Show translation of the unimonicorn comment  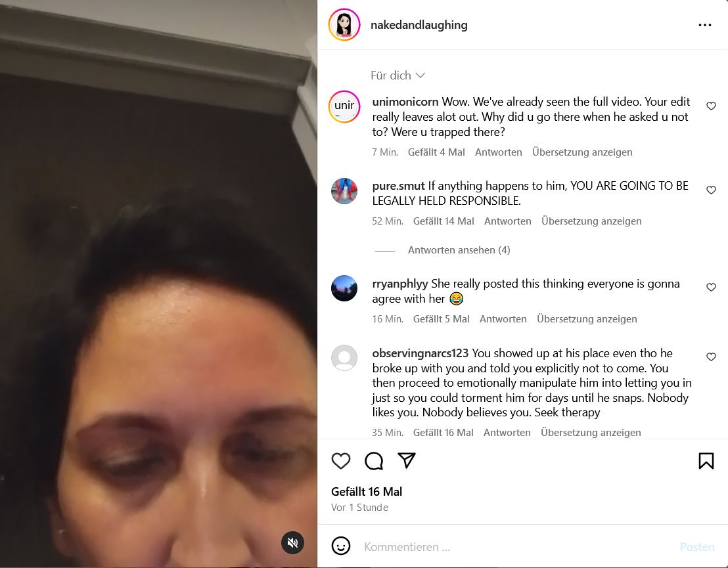(582, 152)
